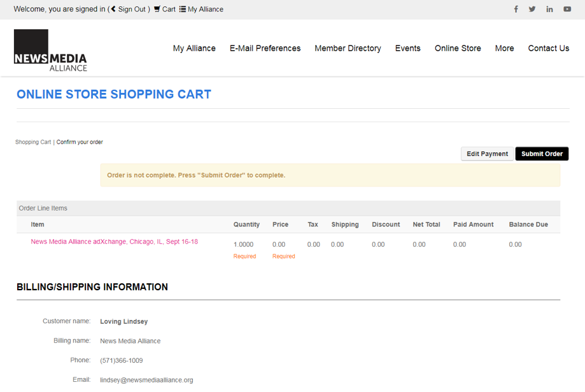Click the email lindsey@newsmediaalliance.org

tap(146, 380)
